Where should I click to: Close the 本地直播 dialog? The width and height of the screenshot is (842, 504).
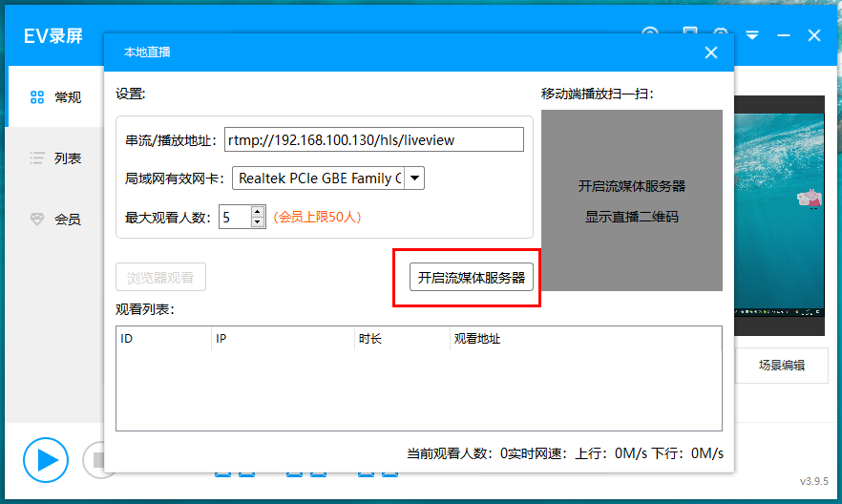pos(710,52)
